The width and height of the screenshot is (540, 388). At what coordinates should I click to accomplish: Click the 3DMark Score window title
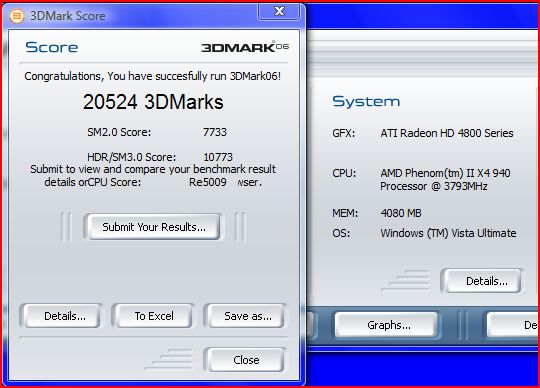tap(68, 16)
